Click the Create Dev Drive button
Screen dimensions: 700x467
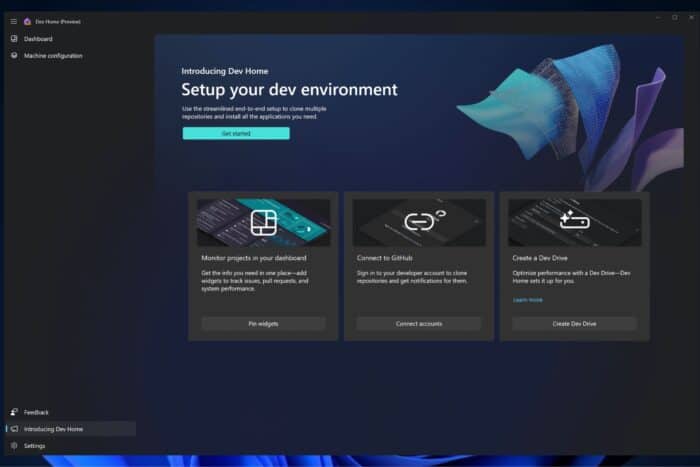coord(574,324)
